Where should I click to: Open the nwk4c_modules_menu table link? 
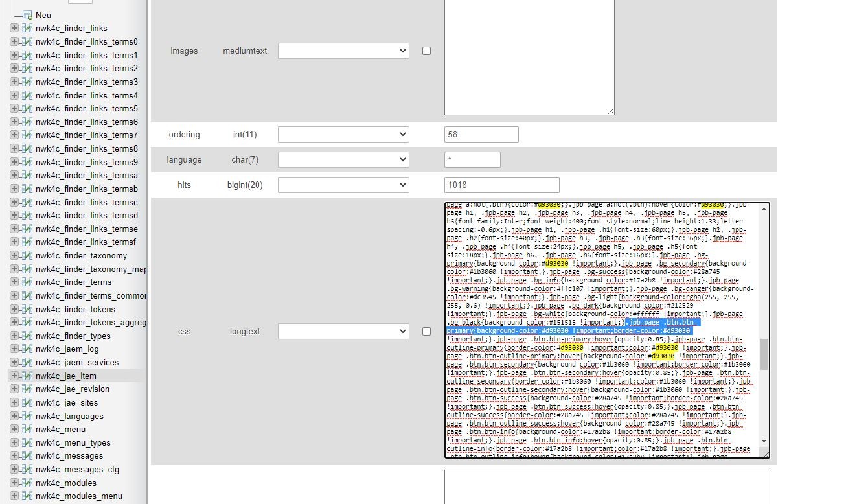pyautogui.click(x=79, y=496)
